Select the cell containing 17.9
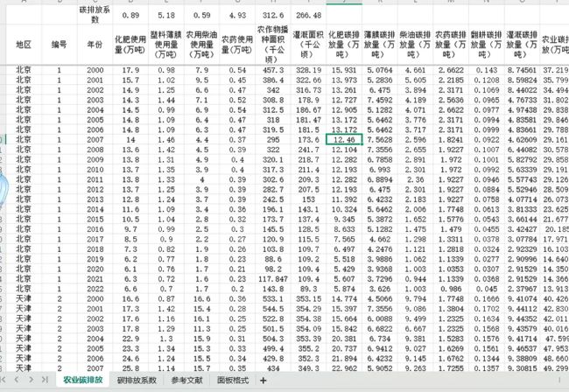Viewport: 569px width, 392px height. (130, 70)
